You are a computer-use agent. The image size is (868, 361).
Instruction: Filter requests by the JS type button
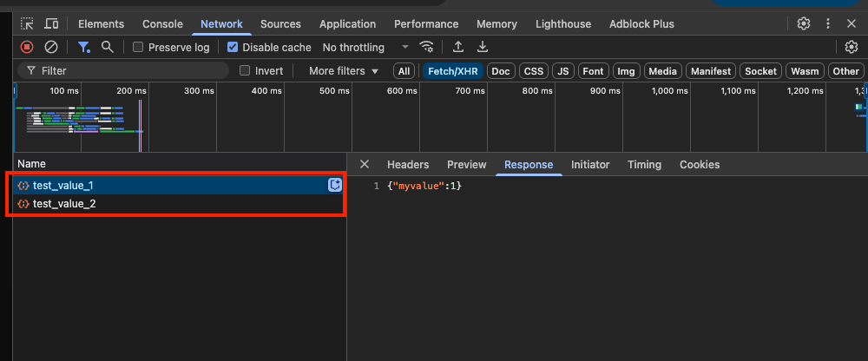tap(563, 70)
